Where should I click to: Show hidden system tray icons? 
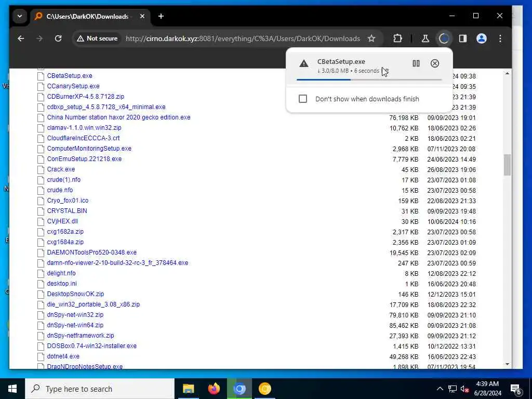440,389
